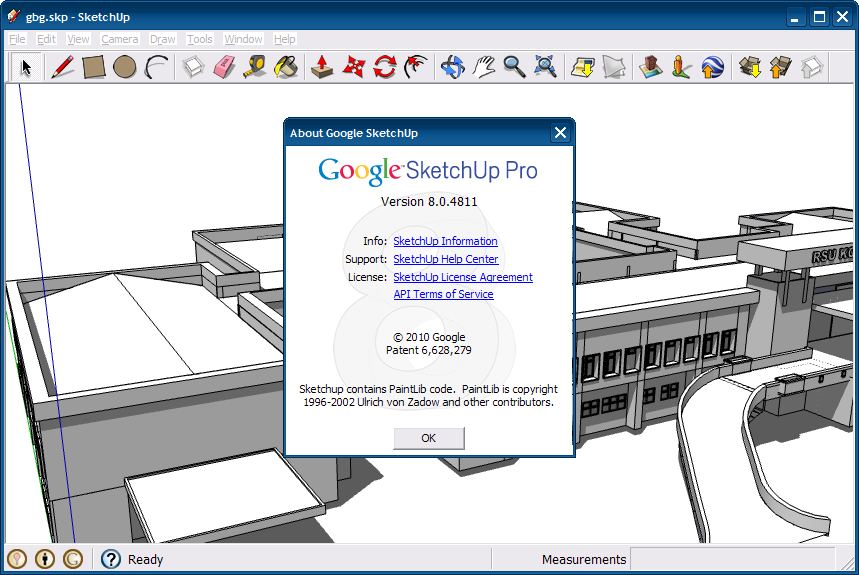
Task: Select the Tape Measure tool
Action: pyautogui.click(x=255, y=67)
